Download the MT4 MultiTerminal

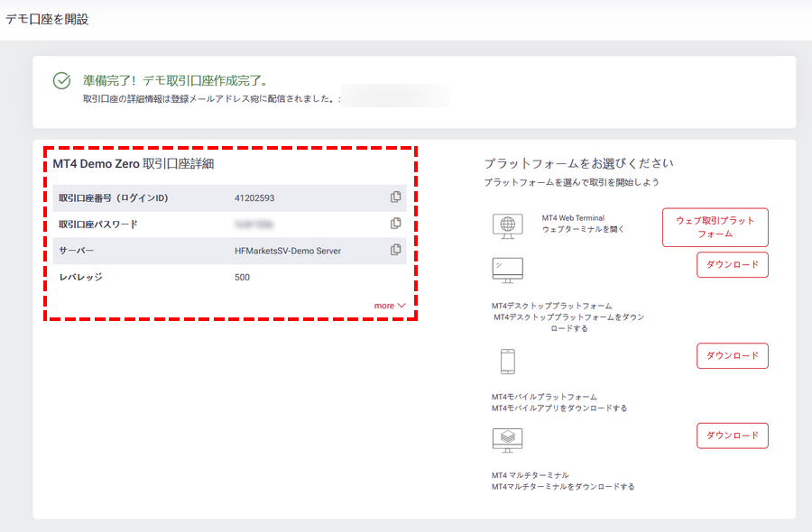tap(733, 436)
